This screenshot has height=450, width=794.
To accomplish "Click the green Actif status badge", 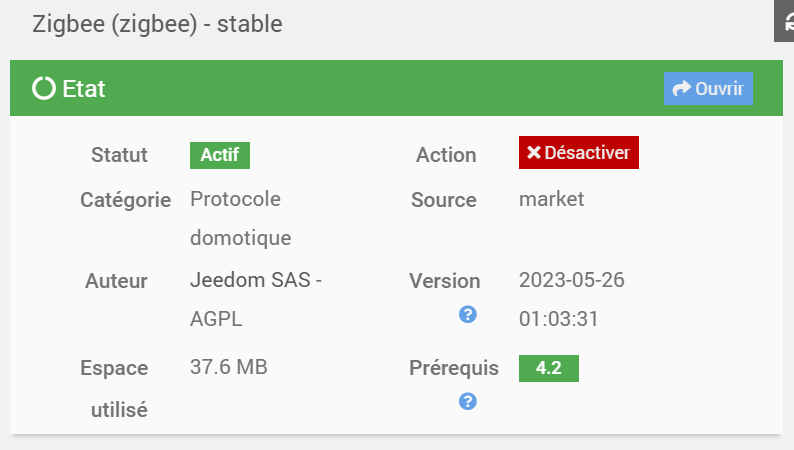I will [219, 155].
